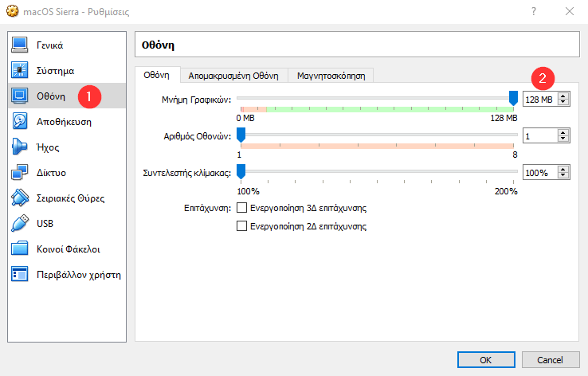
Task: Select USB label in sidebar
Action: 45,223
